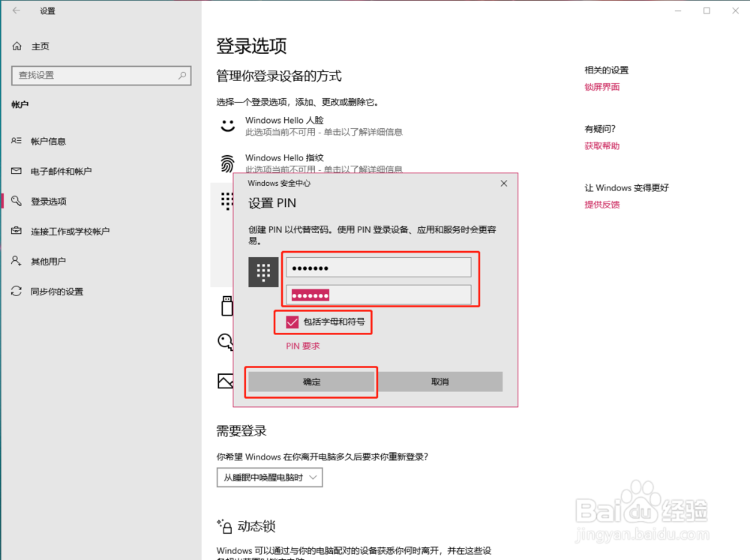Click the PIN keypad icon in the sign-in list behind the dialog
The image size is (750, 560).
tap(226, 201)
